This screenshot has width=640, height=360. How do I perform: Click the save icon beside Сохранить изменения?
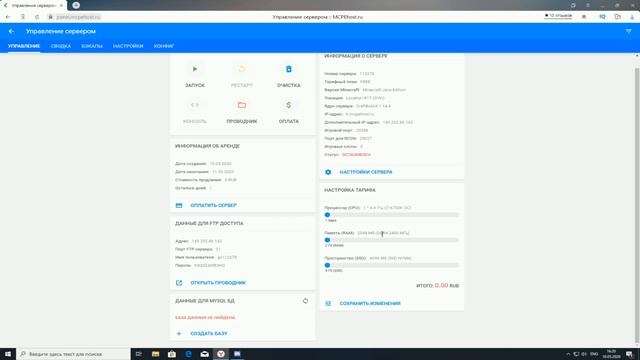coord(328,304)
